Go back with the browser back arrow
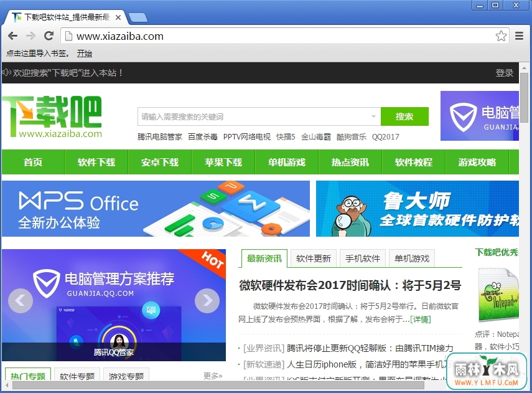This screenshot has height=393, width=532. click(12, 36)
